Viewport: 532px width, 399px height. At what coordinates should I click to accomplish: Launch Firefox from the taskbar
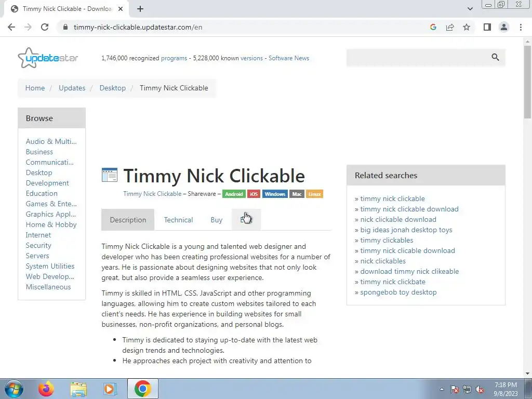[x=46, y=389]
